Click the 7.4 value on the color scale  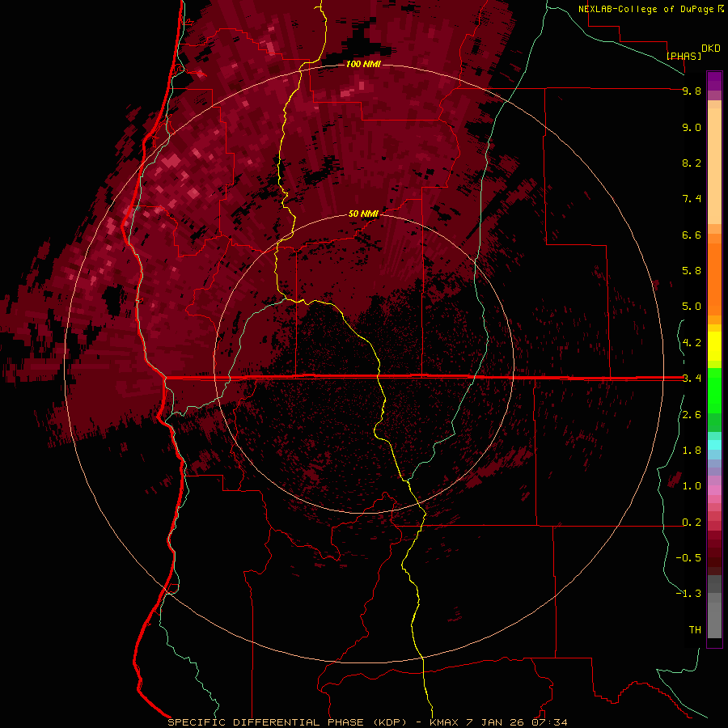[692, 199]
